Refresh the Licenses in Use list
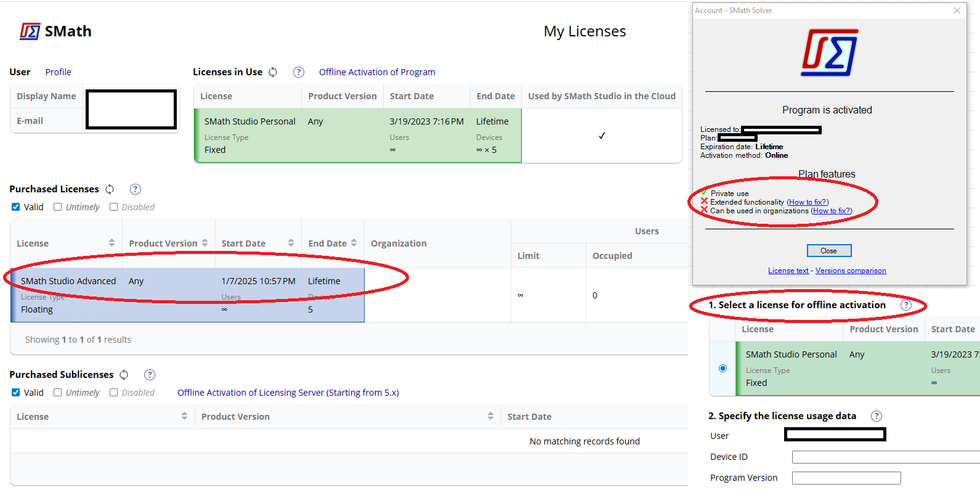Screen dimensions: 980x495 pos(273,72)
